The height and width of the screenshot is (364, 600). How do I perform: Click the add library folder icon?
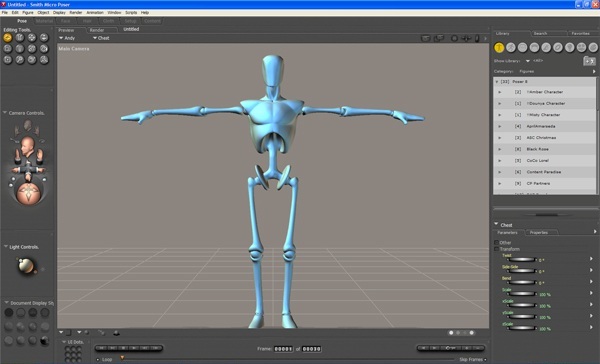click(x=589, y=61)
